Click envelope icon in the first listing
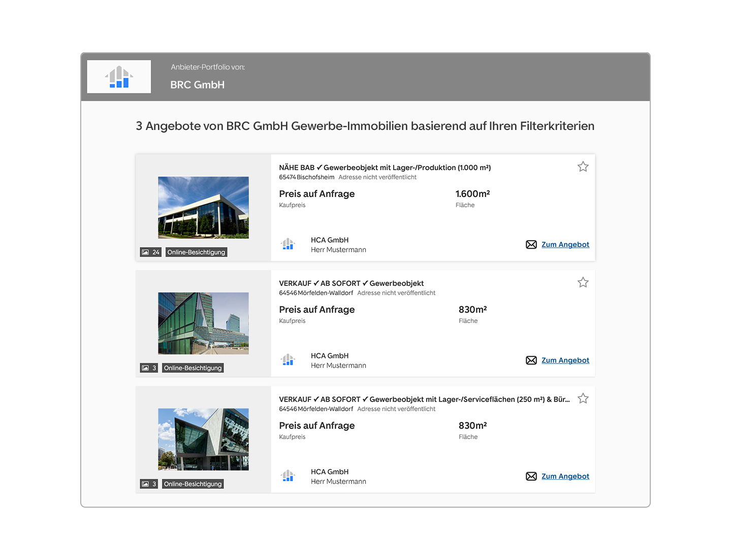This screenshot has width=730, height=560. pyautogui.click(x=531, y=245)
